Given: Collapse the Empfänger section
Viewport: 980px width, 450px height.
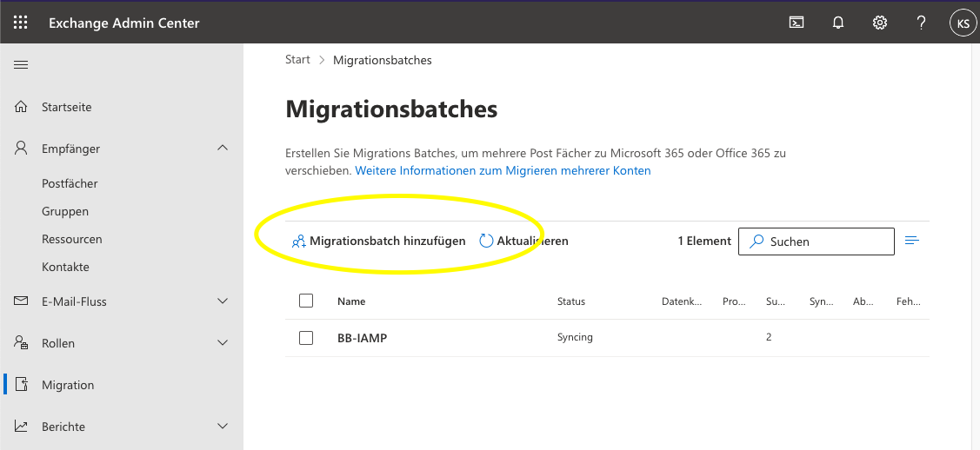Looking at the screenshot, I should [x=223, y=149].
